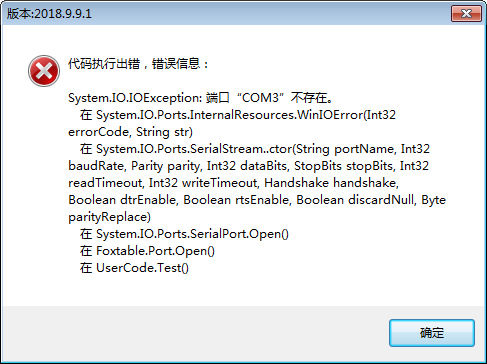Close the dialog with the X button

(466, 14)
